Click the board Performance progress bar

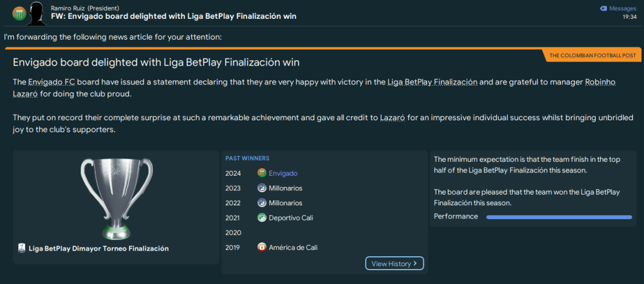coord(558,217)
